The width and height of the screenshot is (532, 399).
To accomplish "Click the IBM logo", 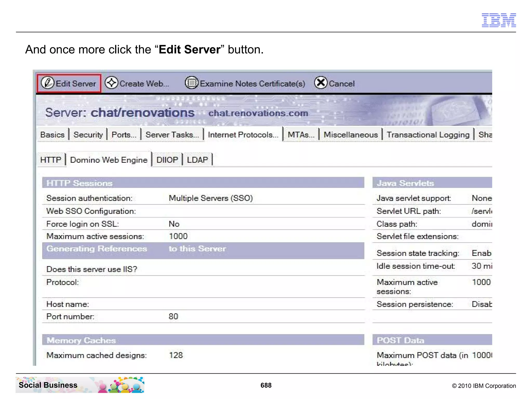I will click(x=499, y=20).
